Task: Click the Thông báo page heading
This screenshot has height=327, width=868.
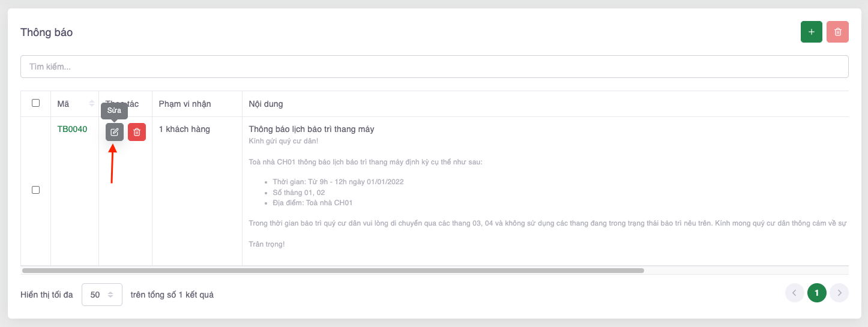Action: point(47,32)
